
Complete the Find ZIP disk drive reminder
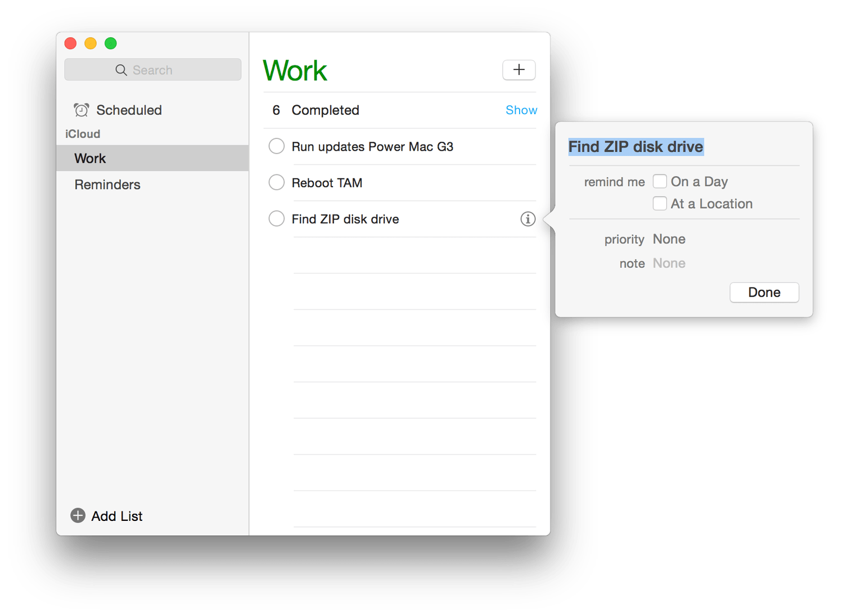[276, 218]
